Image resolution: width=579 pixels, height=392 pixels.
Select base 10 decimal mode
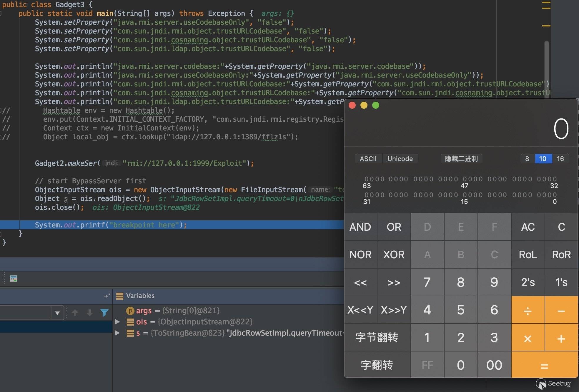[x=543, y=159]
